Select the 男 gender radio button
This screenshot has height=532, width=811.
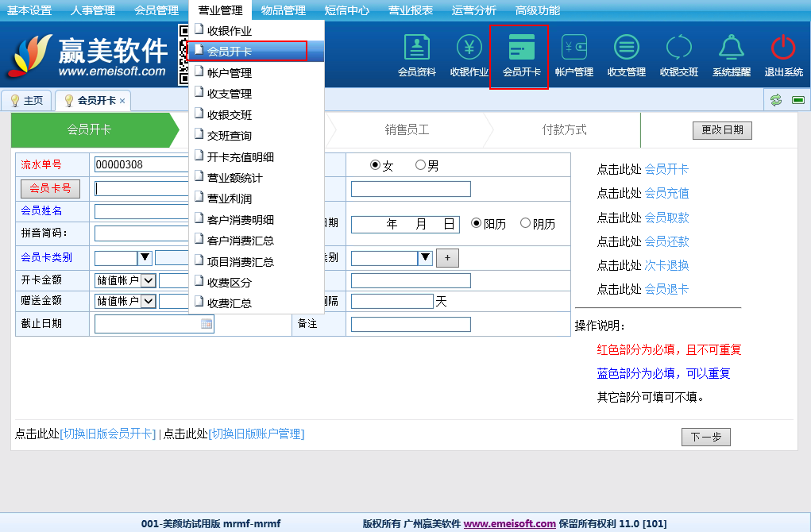pyautogui.click(x=421, y=166)
